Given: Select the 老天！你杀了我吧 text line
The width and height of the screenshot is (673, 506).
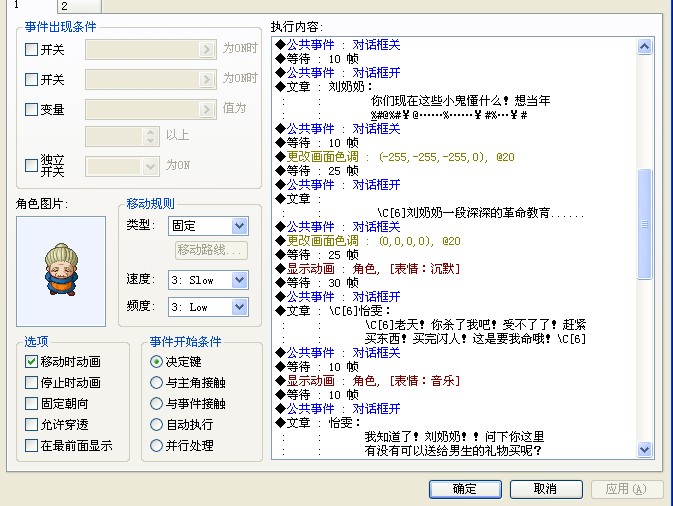Looking at the screenshot, I should click(x=476, y=325).
